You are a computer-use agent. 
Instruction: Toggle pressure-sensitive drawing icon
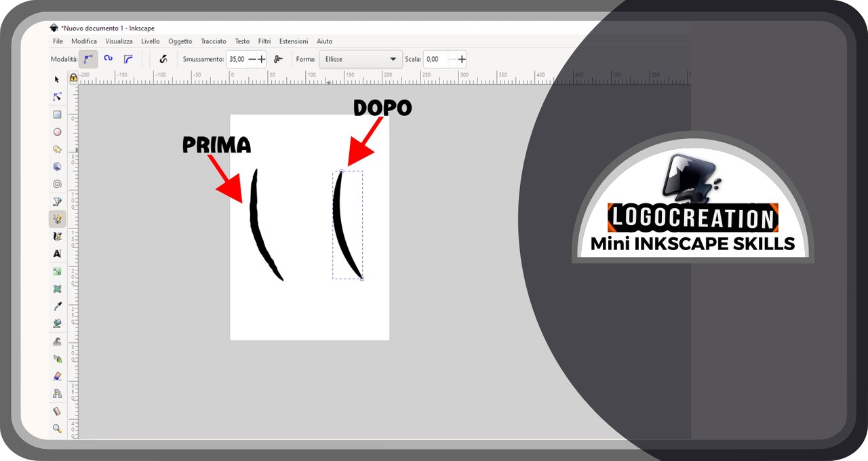163,59
